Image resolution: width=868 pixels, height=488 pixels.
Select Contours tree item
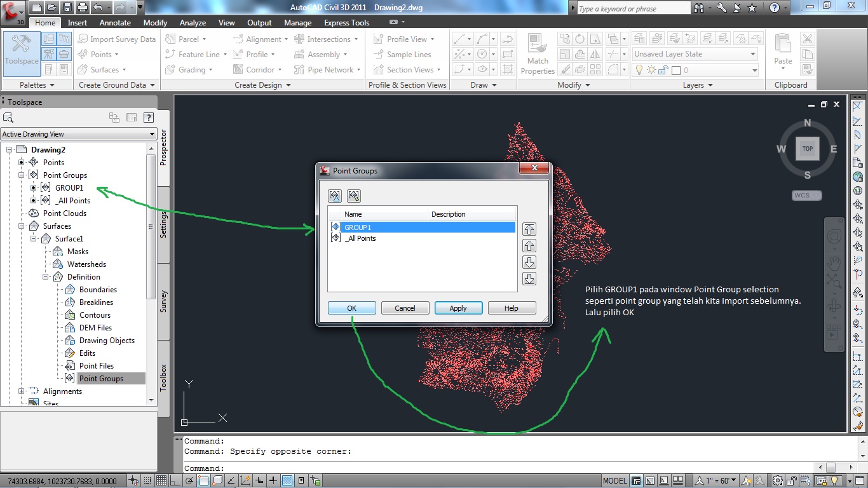(x=95, y=315)
